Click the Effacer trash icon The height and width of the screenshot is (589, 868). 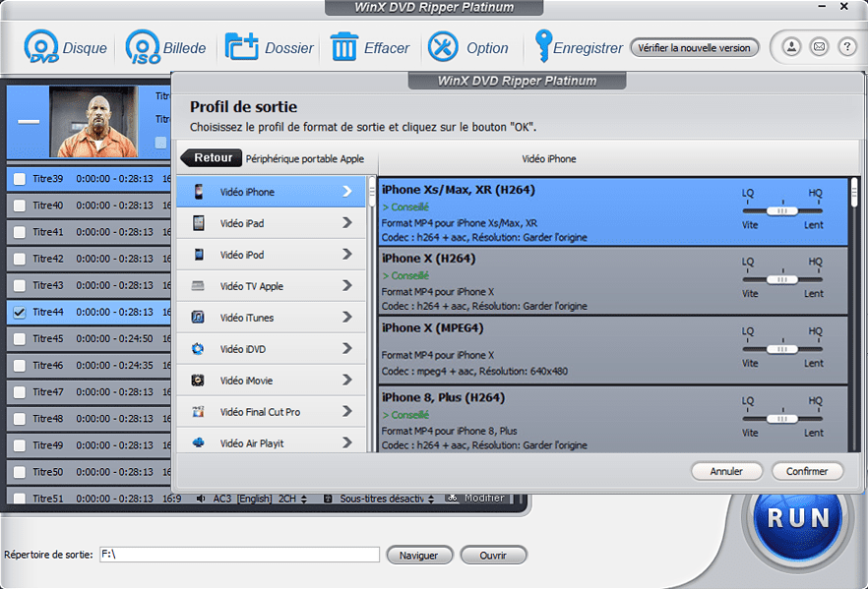(x=343, y=47)
